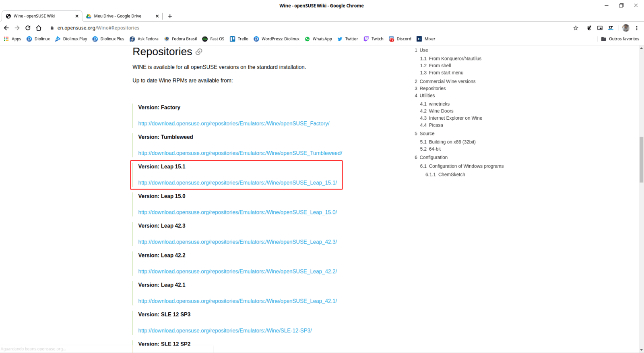Jump to 'Configuration of Windows programs' in contents
This screenshot has width=644, height=353.
(x=462, y=166)
